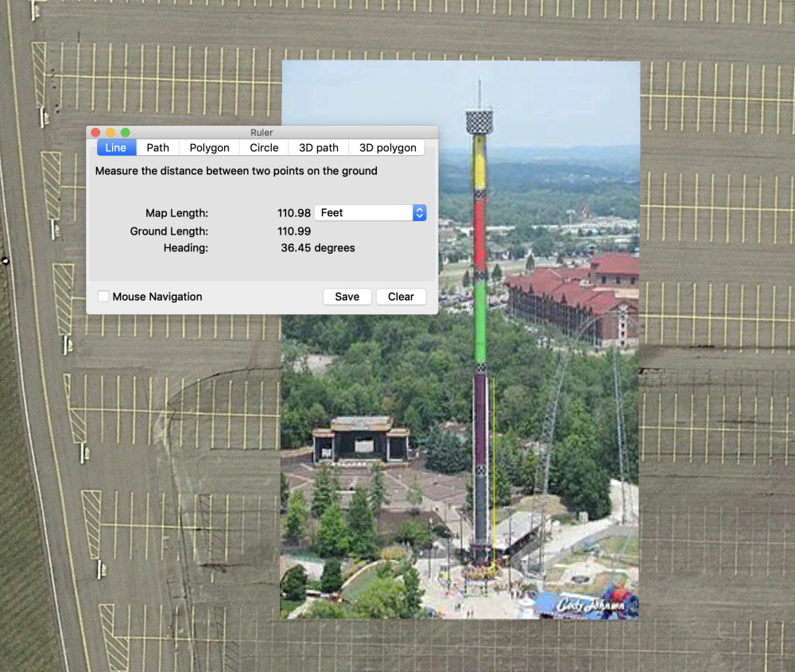Screen dimensions: 795x672
Task: Switch to the Circle measurement tab
Action: pos(264,148)
